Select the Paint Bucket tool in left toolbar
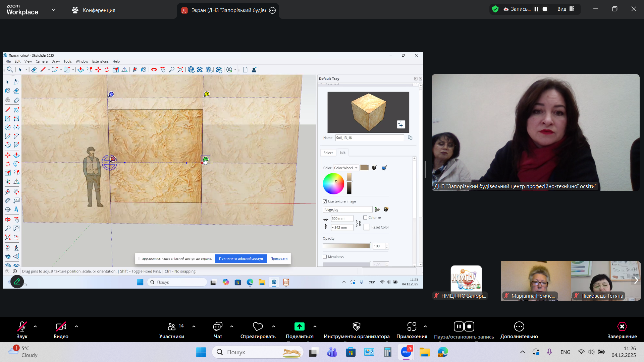The width and height of the screenshot is (644, 362). [8, 90]
